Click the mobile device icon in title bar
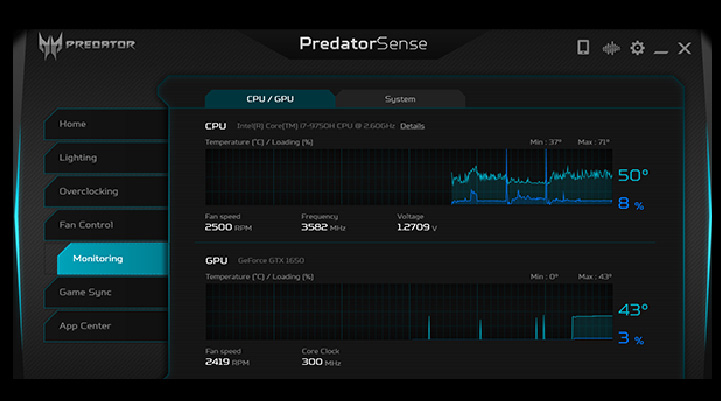Screen dimensions: 721x401 [584, 47]
